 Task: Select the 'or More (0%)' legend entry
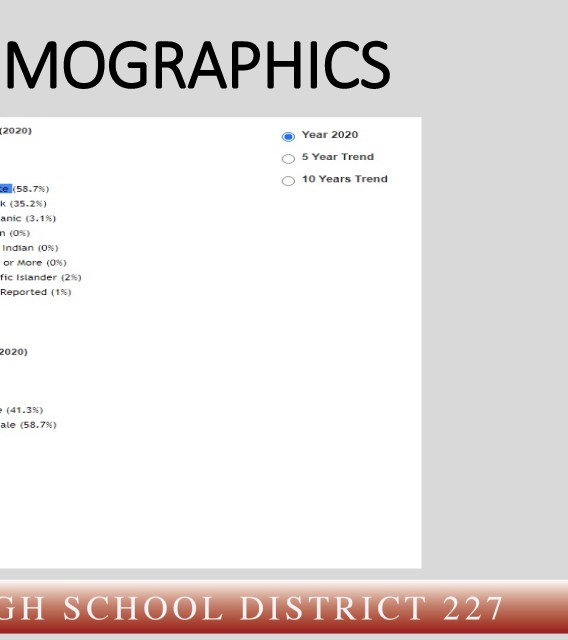33,262
